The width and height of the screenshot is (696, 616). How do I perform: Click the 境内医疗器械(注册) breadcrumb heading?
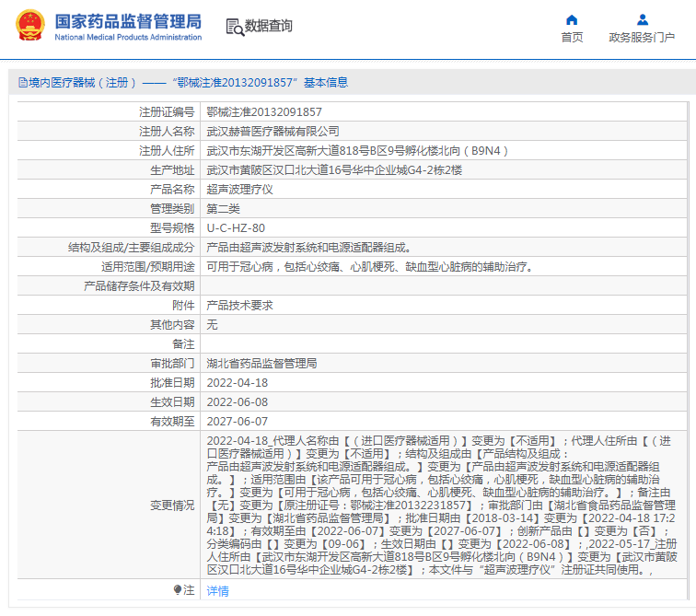click(x=183, y=83)
